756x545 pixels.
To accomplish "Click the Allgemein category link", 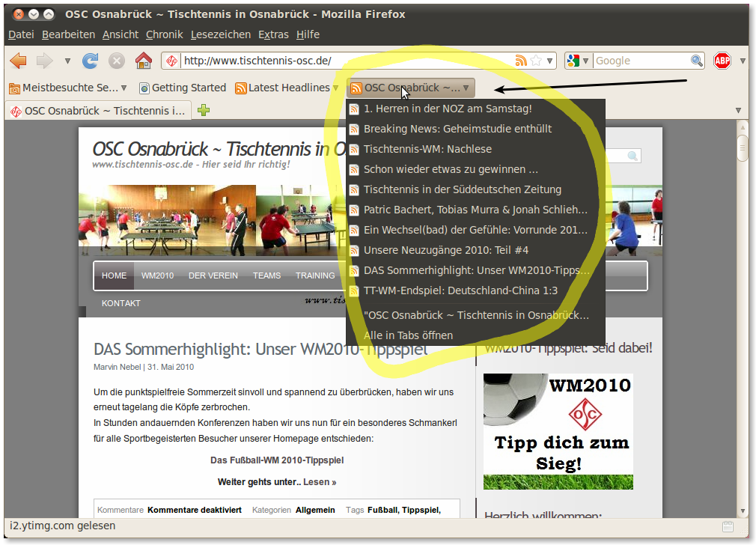I will (x=315, y=511).
